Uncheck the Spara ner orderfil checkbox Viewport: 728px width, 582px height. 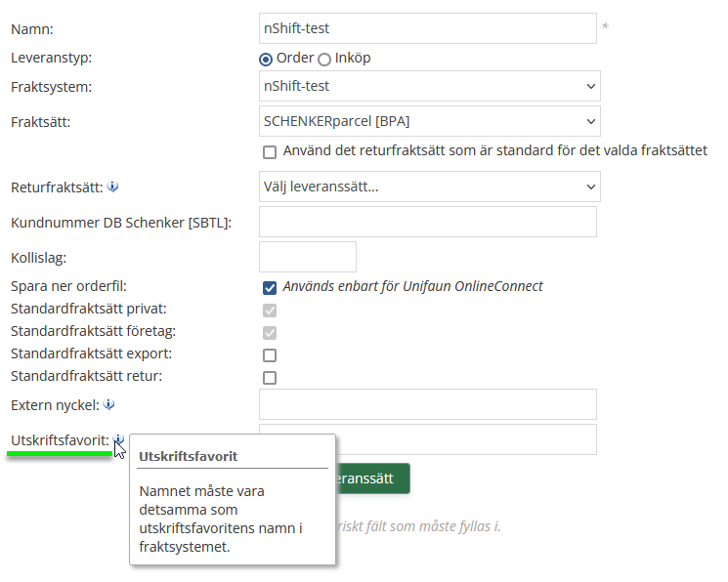click(x=270, y=287)
